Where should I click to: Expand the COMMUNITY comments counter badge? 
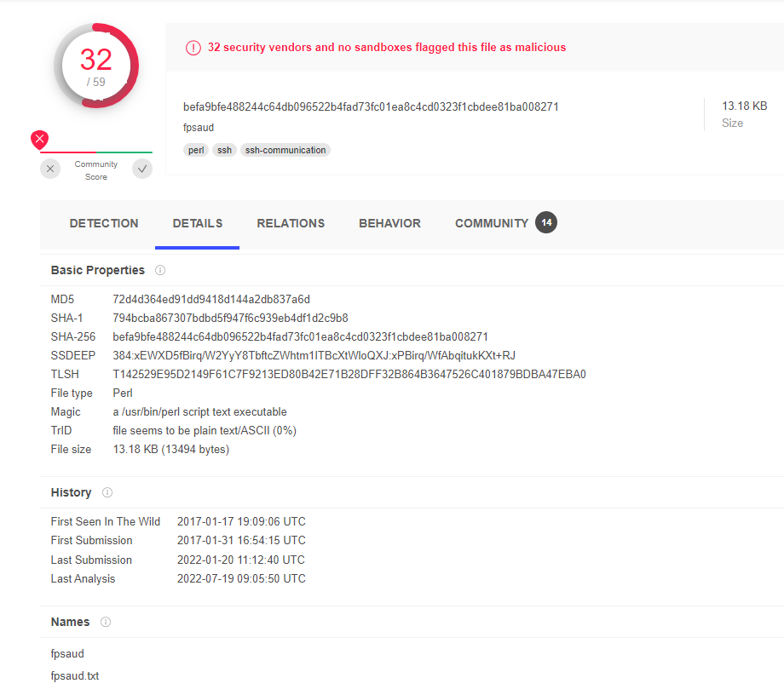pyautogui.click(x=545, y=221)
